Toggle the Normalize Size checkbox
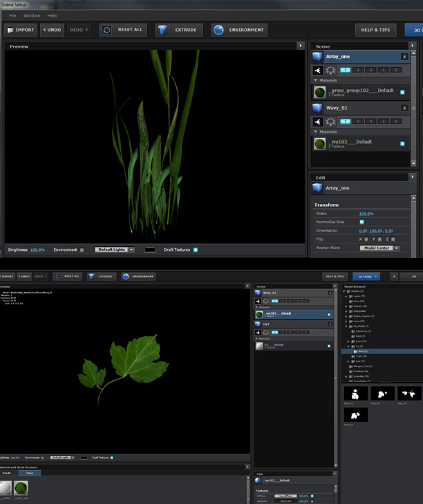 361,222
